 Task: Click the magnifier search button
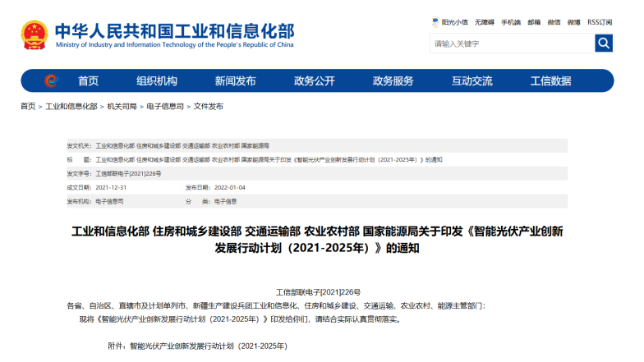click(604, 43)
